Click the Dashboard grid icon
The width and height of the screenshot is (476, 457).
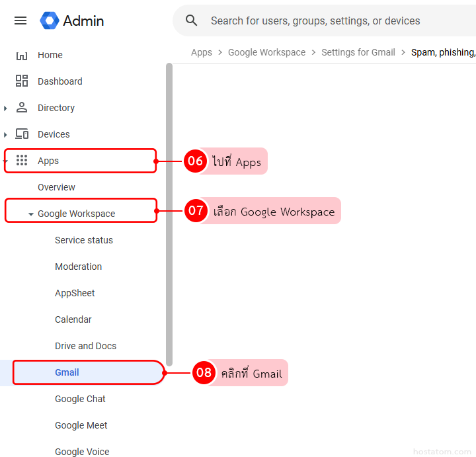click(x=22, y=81)
